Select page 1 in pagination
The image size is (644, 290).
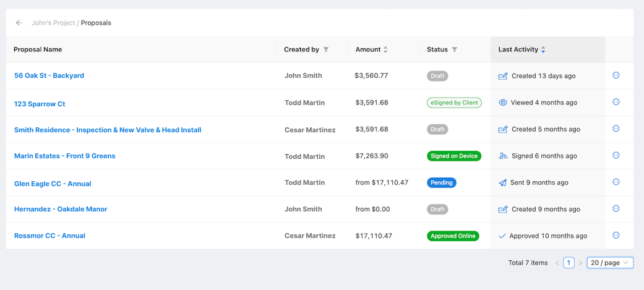(569, 263)
